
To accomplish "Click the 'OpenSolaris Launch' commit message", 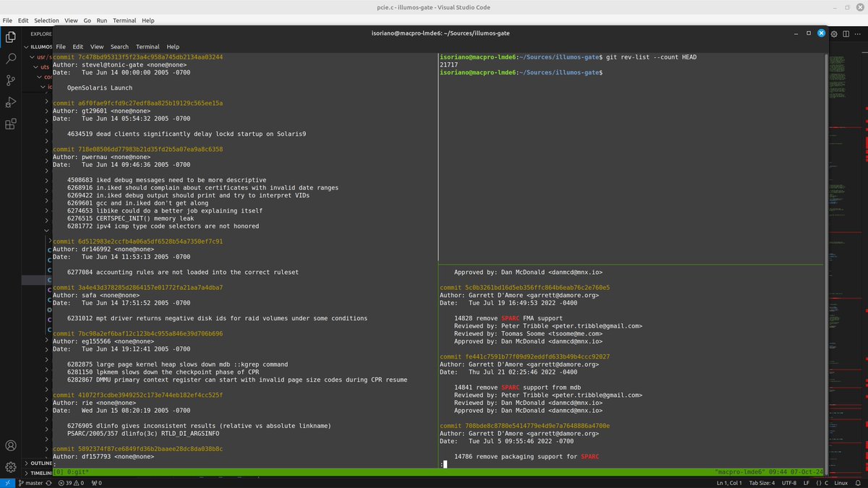I will [100, 87].
